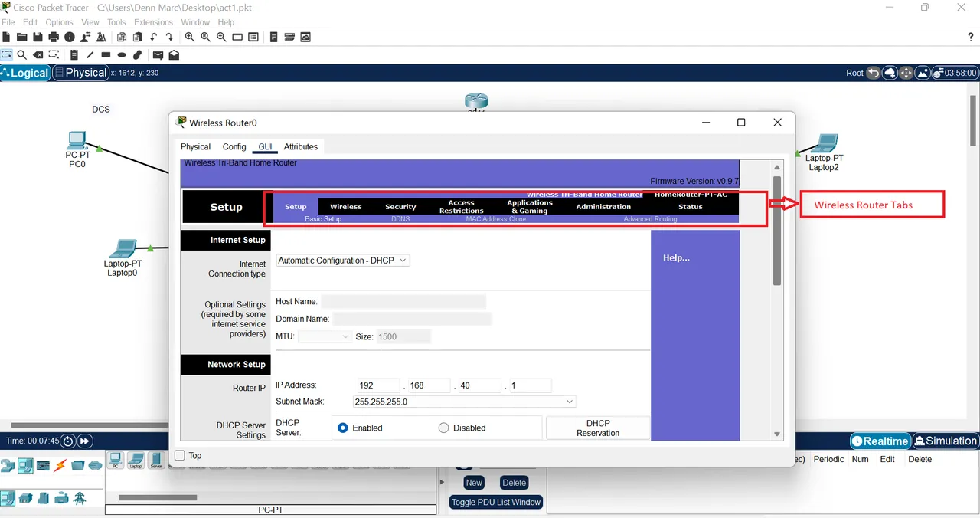Open the Administration router tab
980x518 pixels.
click(x=603, y=207)
